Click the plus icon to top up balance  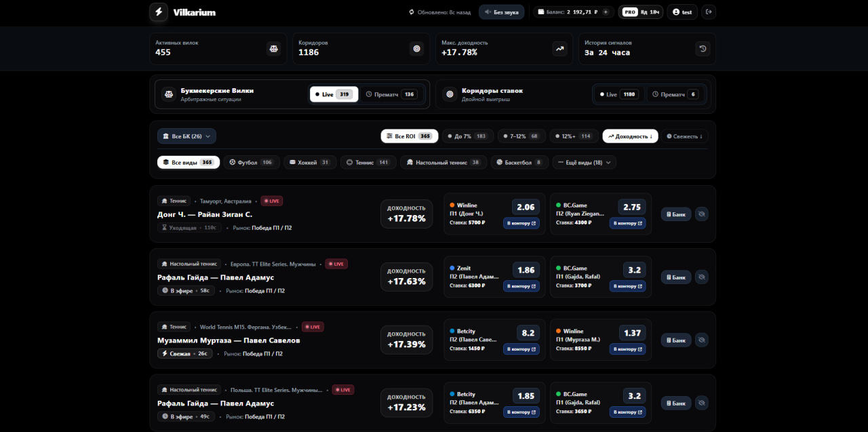point(606,12)
